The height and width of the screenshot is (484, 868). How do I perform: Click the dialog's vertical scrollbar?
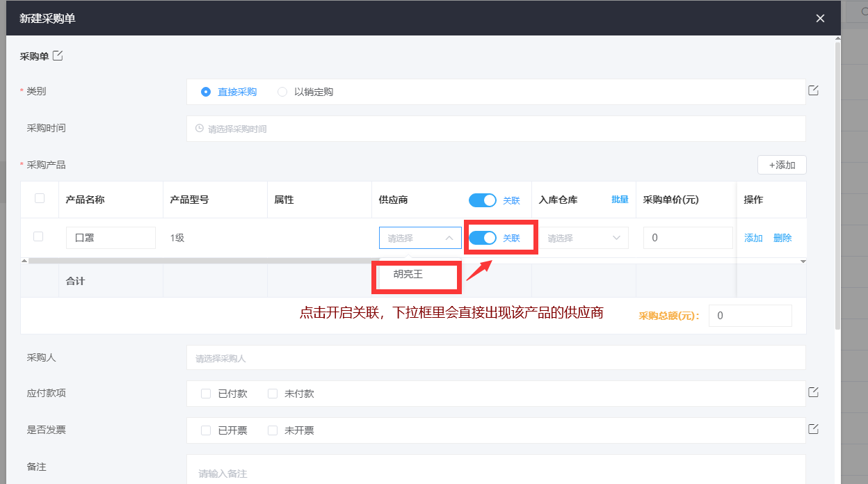click(x=837, y=184)
